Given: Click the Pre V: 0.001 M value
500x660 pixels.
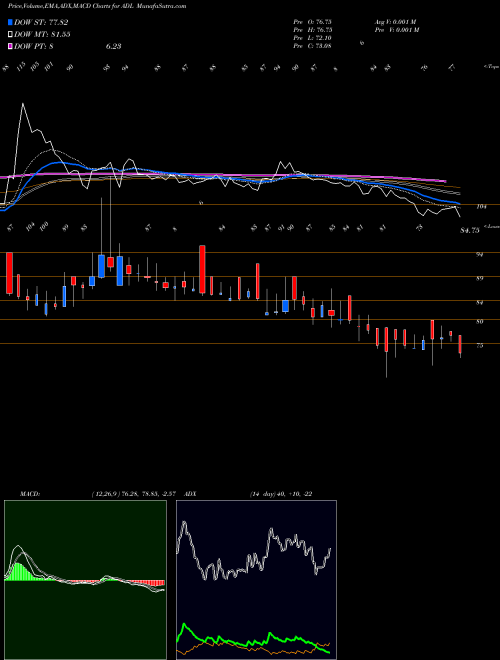Looking at the screenshot, I should 396,30.
